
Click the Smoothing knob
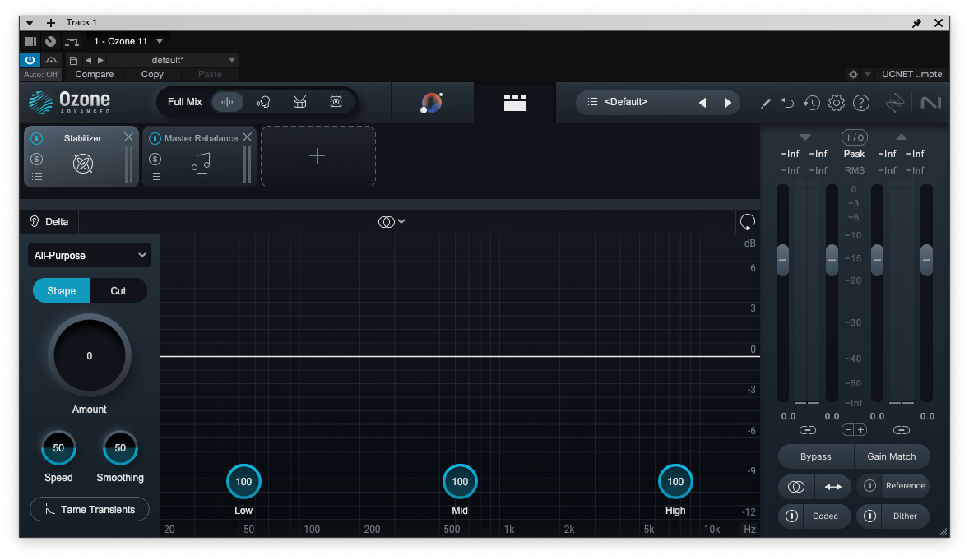tap(120, 448)
